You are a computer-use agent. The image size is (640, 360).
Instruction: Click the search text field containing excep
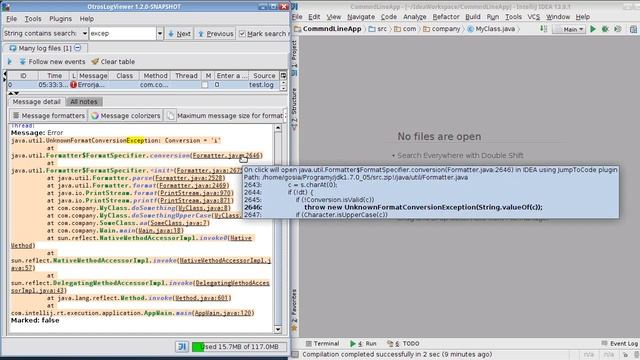122,33
